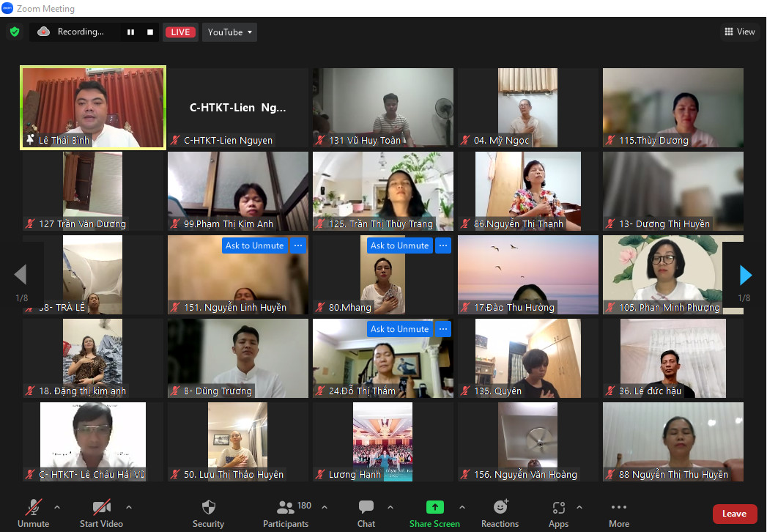Select 17.Đào Thu Hường's video tile
Image resolution: width=767 pixels, height=532 pixels.
pos(527,275)
